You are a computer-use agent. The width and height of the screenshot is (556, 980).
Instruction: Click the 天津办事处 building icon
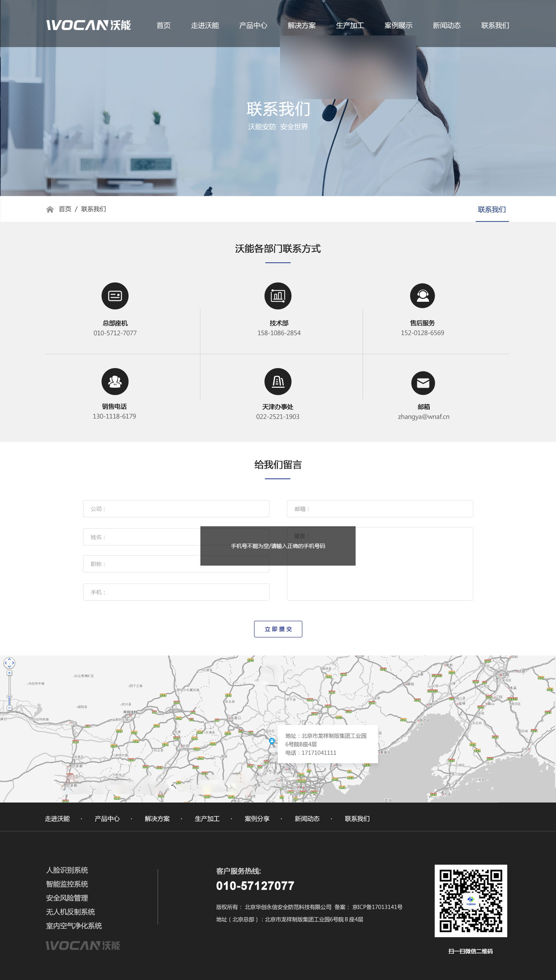[278, 382]
